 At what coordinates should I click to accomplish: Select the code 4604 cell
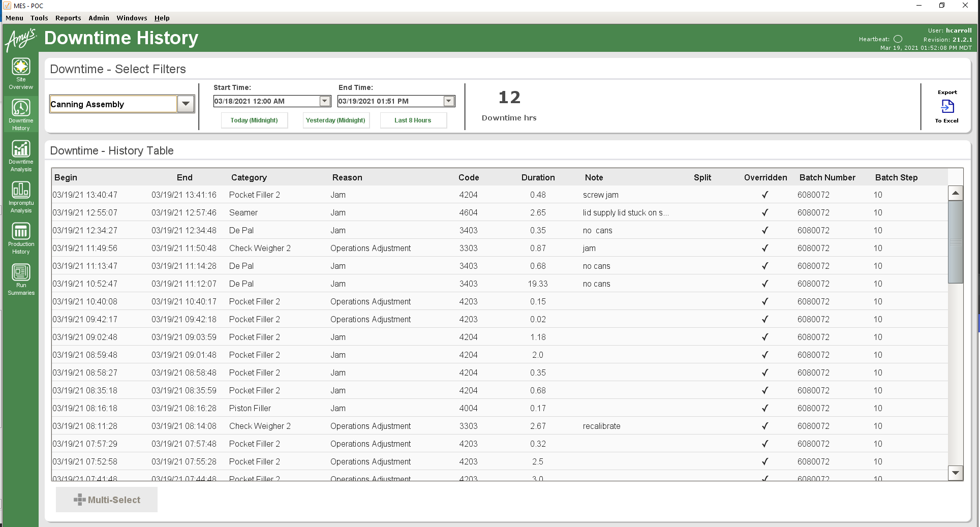pos(469,212)
